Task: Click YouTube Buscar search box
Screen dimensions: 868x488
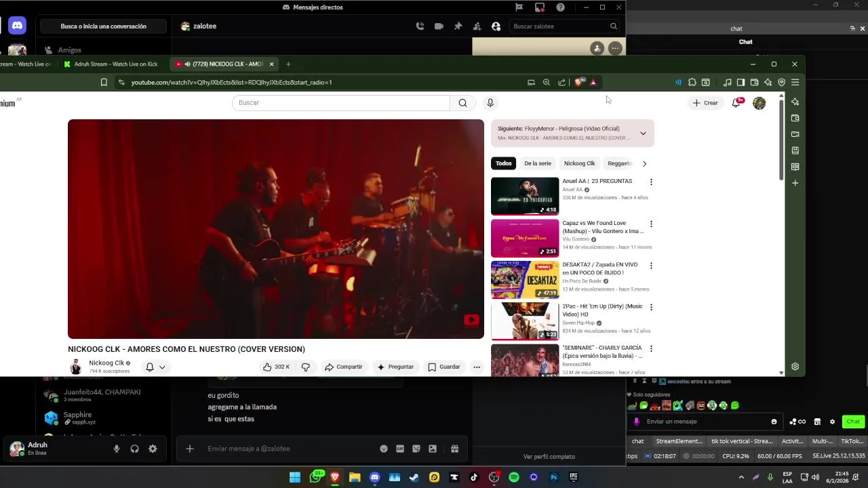Action: [341, 103]
